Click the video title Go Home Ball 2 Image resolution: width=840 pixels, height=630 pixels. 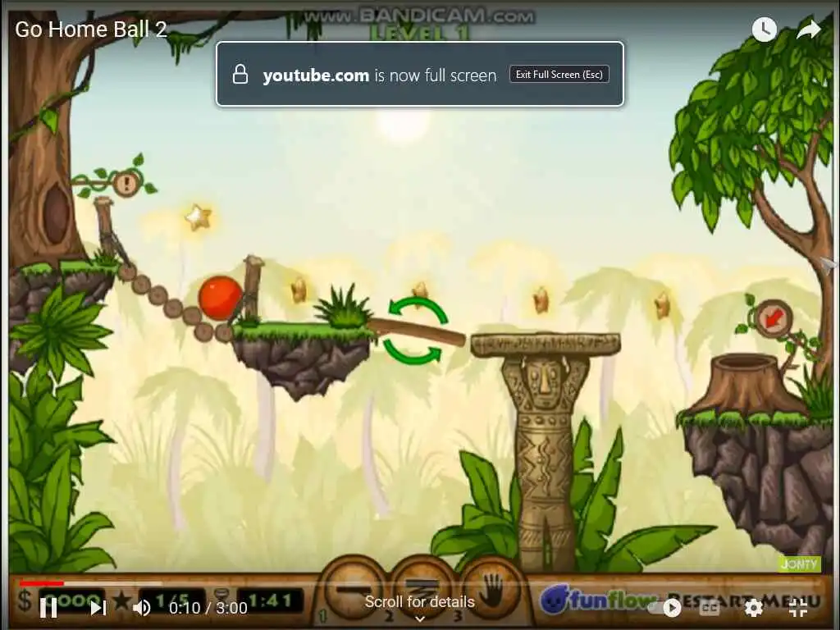[91, 30]
